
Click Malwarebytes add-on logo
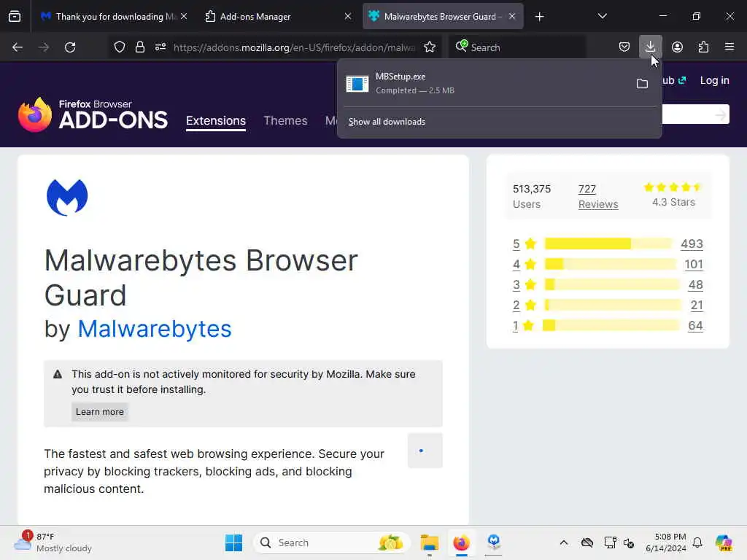click(67, 197)
